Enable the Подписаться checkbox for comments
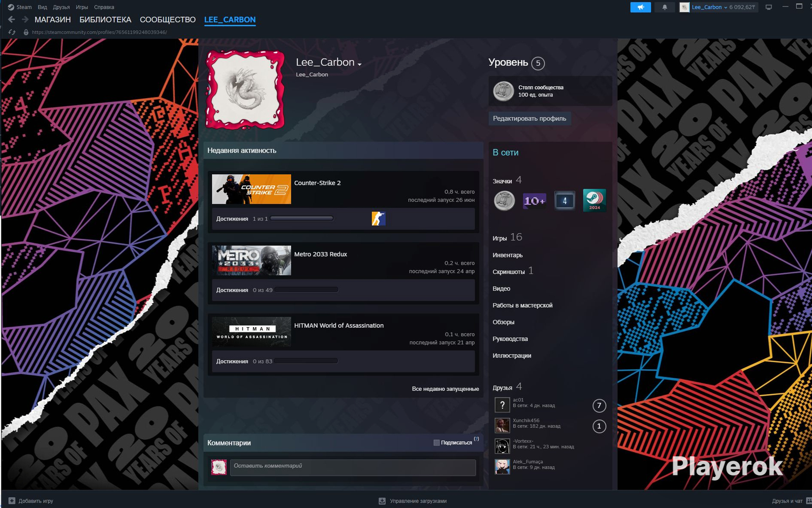 [436, 442]
